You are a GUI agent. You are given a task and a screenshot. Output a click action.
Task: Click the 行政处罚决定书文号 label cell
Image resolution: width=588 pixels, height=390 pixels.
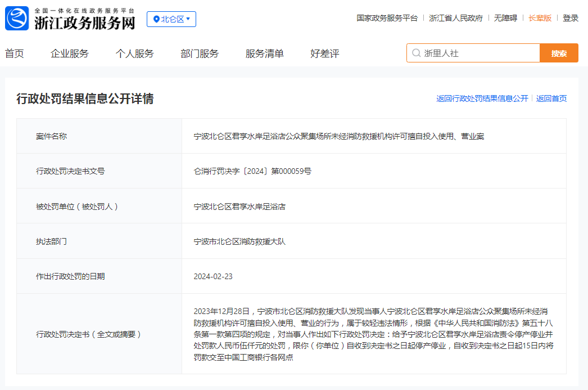click(x=99, y=171)
